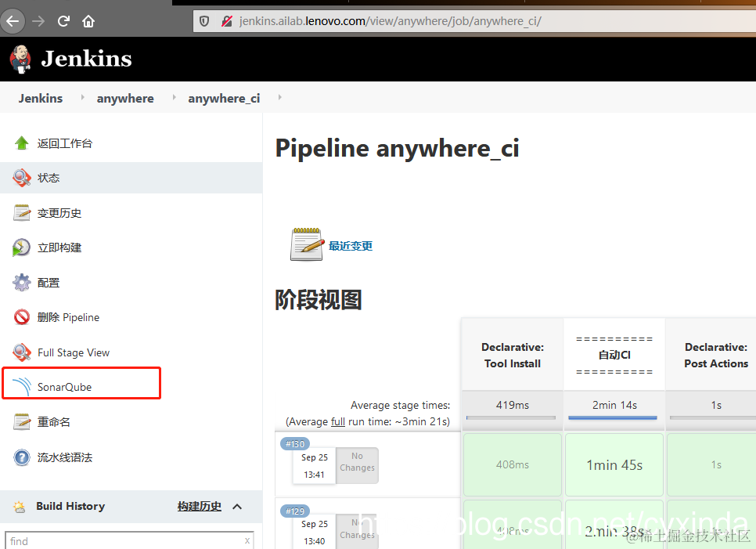This screenshot has width=756, height=549.
Task: Click the notepad icon beside 变更历史
Action: pos(22,213)
